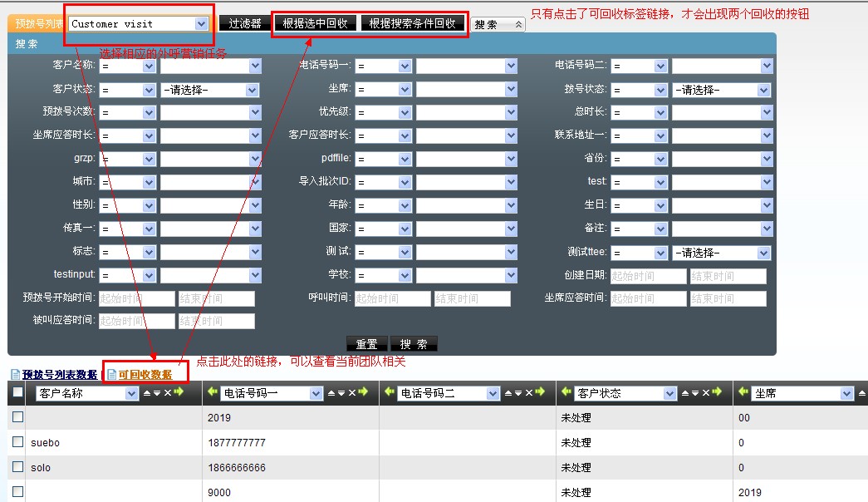
Task: Open the Customer visit task dropdown
Action: 201,24
